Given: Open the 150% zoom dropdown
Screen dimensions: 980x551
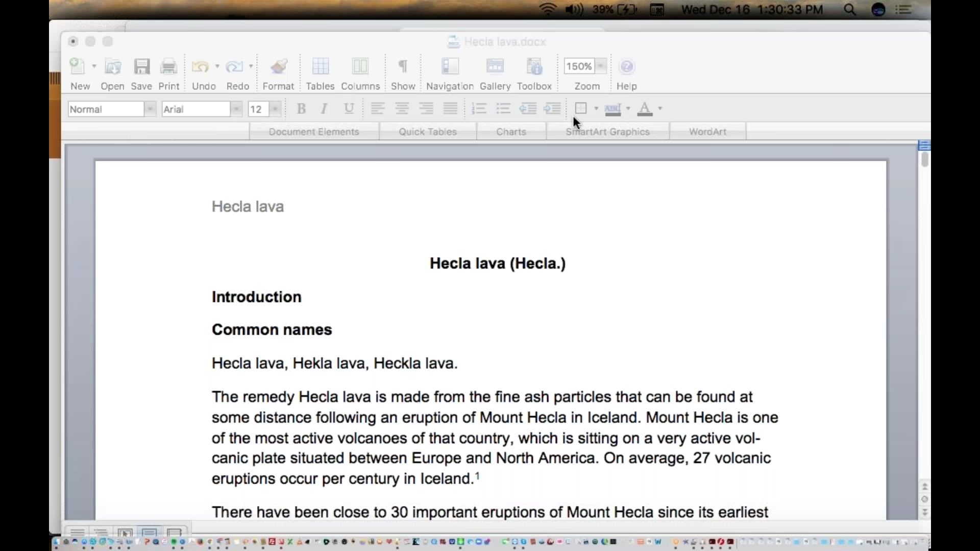Looking at the screenshot, I should (x=601, y=66).
